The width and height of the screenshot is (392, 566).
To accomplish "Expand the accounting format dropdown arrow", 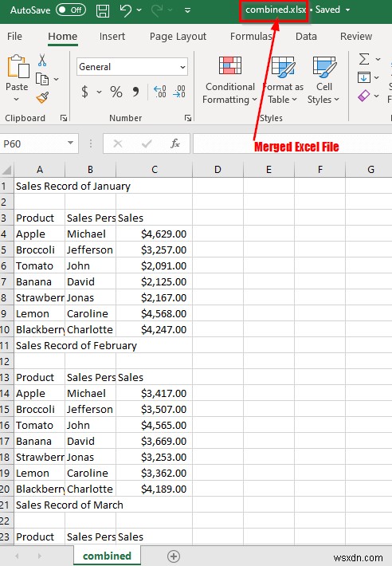I will pyautogui.click(x=99, y=92).
